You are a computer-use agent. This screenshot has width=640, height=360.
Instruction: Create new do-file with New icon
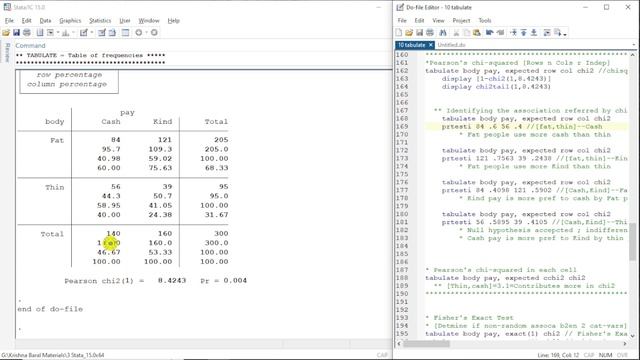click(398, 33)
